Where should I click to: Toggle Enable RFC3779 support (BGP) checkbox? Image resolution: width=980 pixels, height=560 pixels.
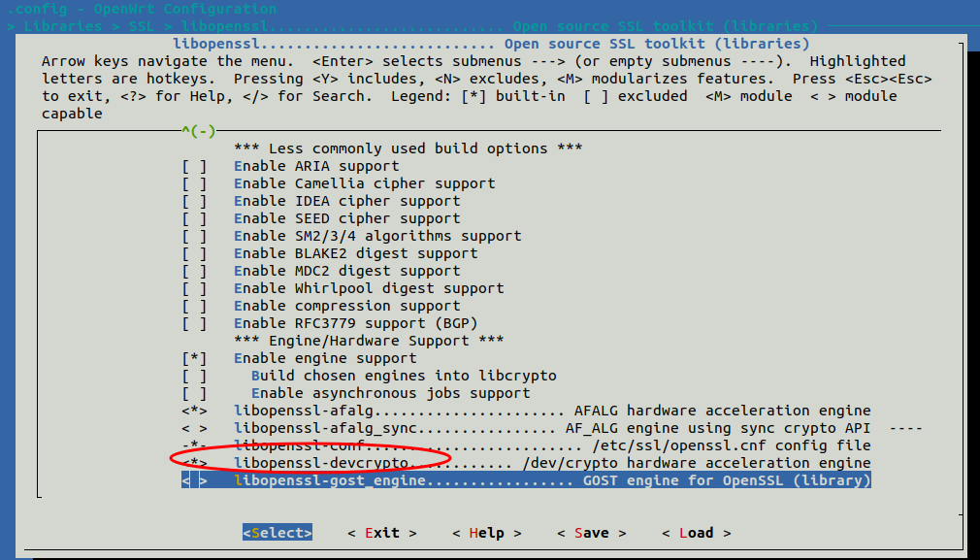194,324
